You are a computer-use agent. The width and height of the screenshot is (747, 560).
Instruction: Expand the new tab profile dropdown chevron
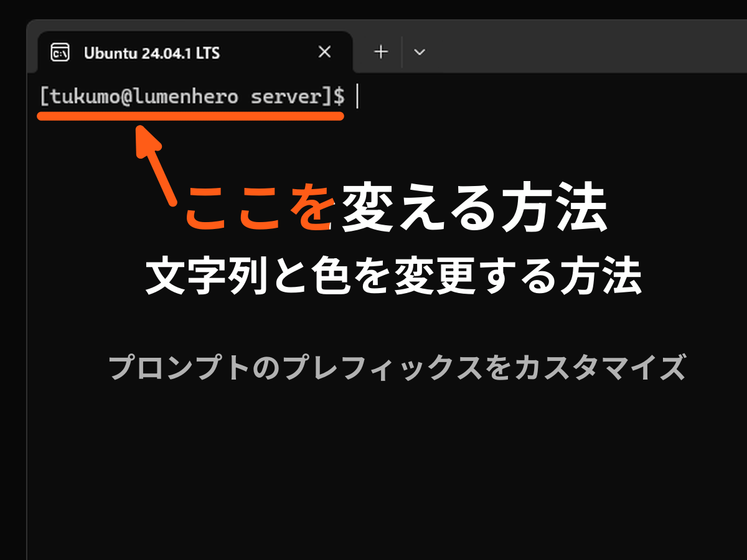pos(420,52)
